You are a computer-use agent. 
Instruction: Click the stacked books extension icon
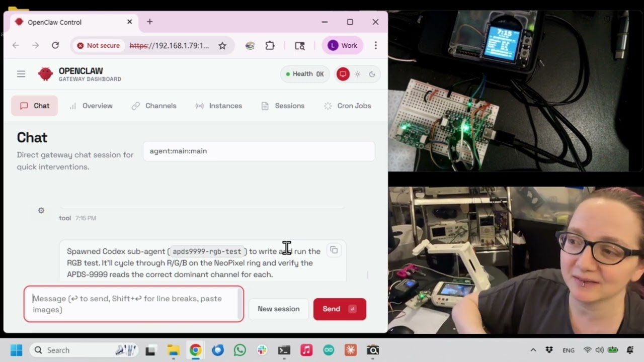click(250, 45)
